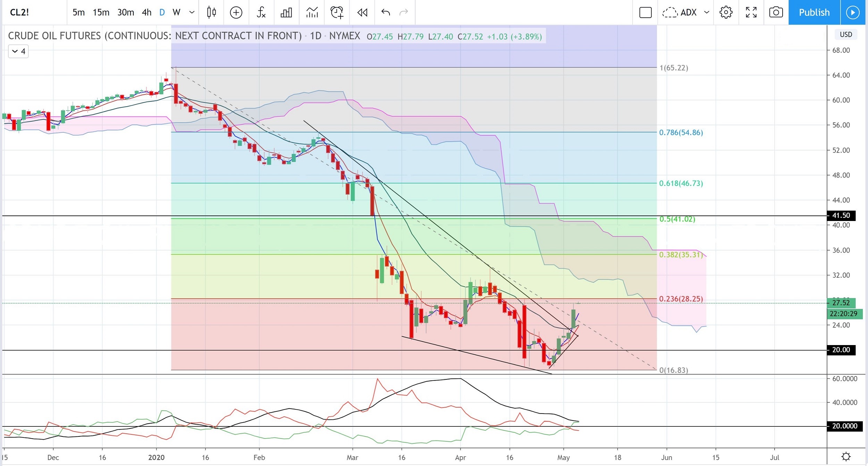
Task: Open the indicator templates icon
Action: point(312,13)
